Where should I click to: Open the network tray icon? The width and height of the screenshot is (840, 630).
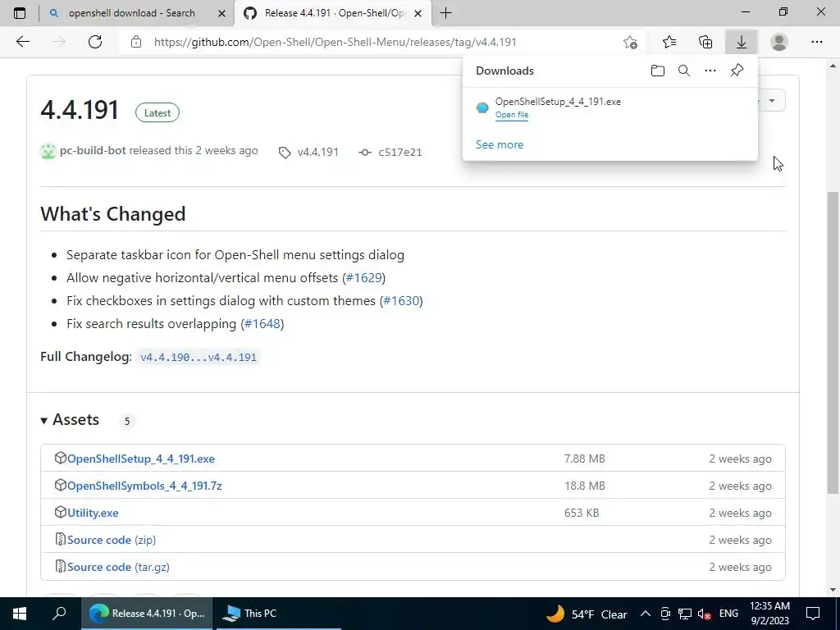tap(685, 614)
